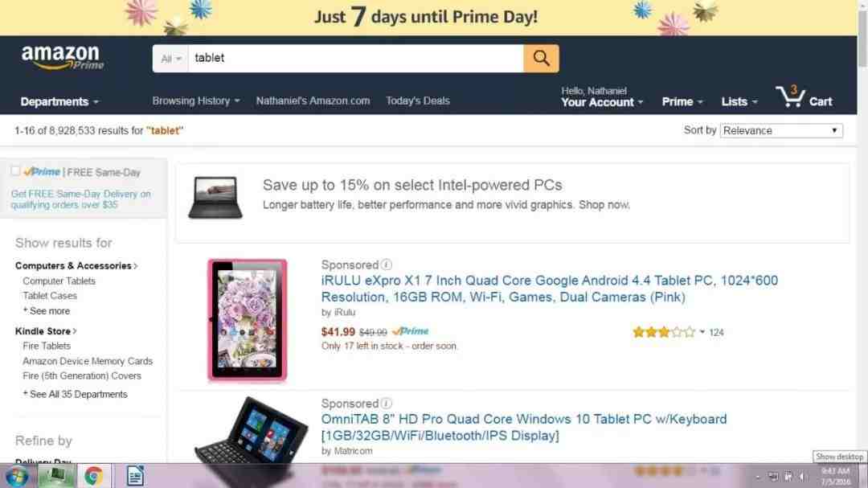This screenshot has height=488, width=868.
Task: Click the info icon beside OmniTAB Sponsored label
Action: tap(387, 404)
